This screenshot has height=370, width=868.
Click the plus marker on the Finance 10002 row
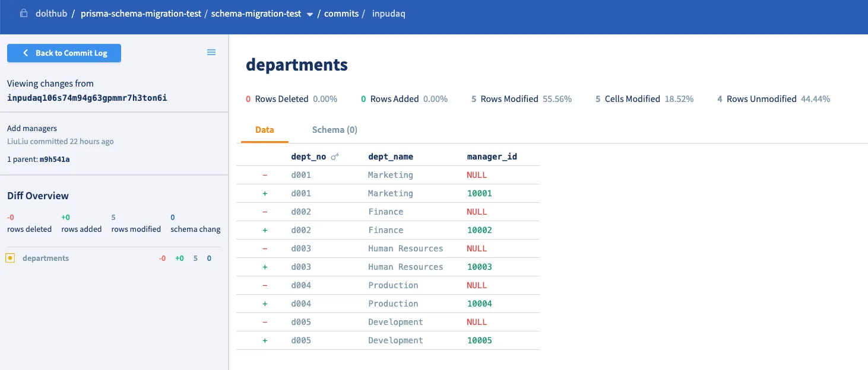(265, 230)
